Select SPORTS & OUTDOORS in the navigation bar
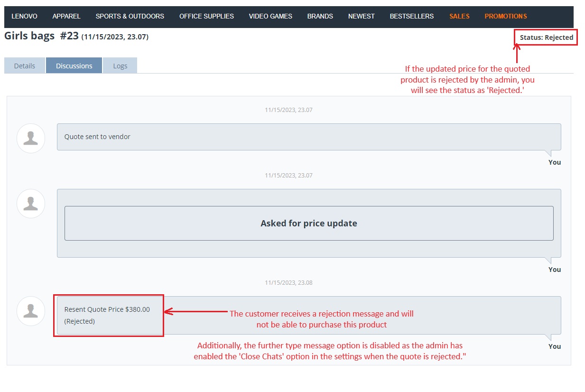 click(130, 16)
